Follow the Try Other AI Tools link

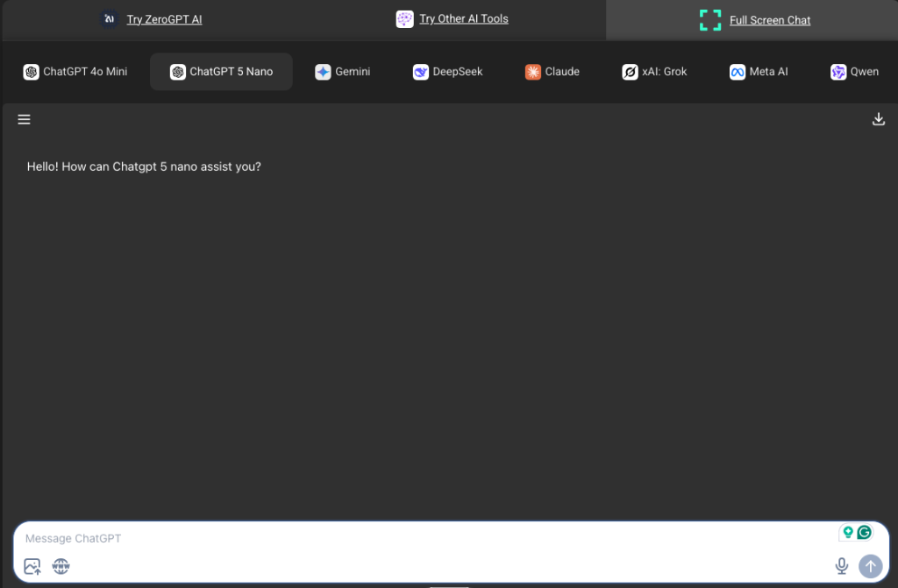pos(464,19)
